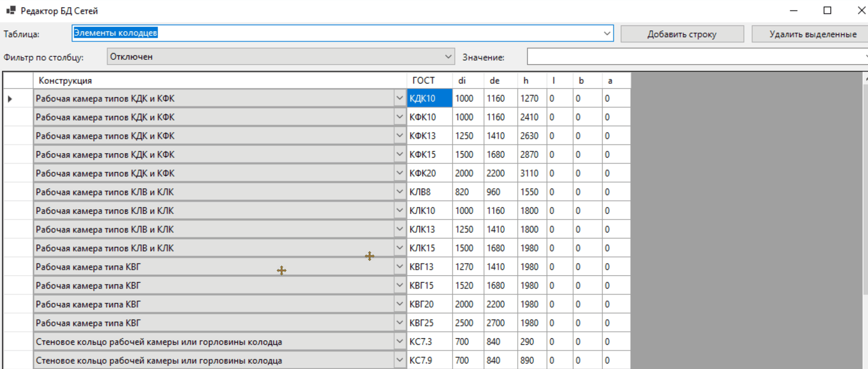Select the current row indicator arrow
This screenshot has width=868, height=369.
pyautogui.click(x=10, y=99)
